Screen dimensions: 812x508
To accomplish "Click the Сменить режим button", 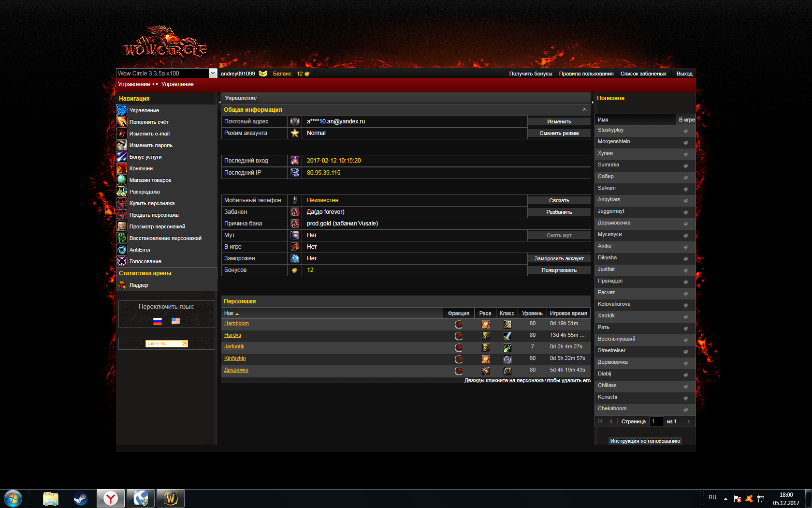I will 559,133.
